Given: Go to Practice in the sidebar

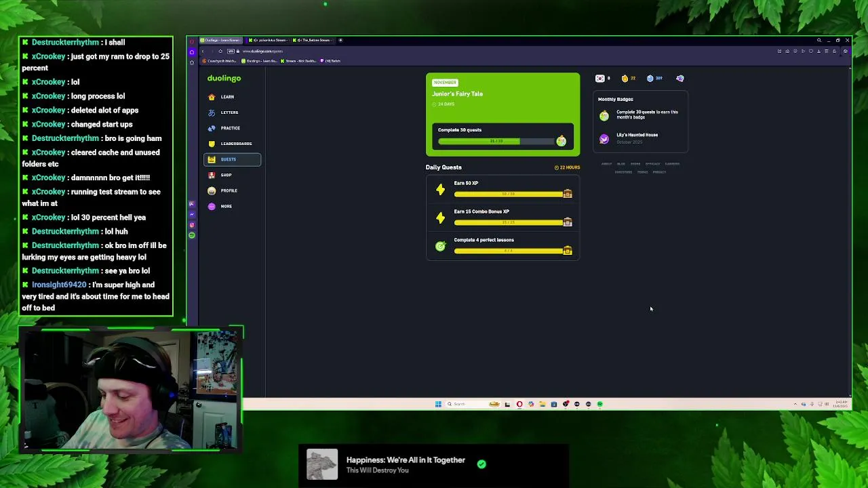Looking at the screenshot, I should click(232, 128).
